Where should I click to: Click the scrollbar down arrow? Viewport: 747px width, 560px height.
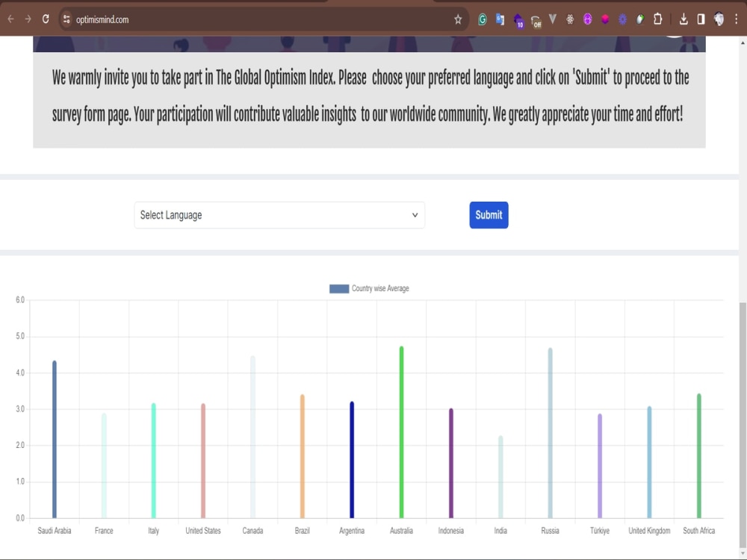pos(743,553)
